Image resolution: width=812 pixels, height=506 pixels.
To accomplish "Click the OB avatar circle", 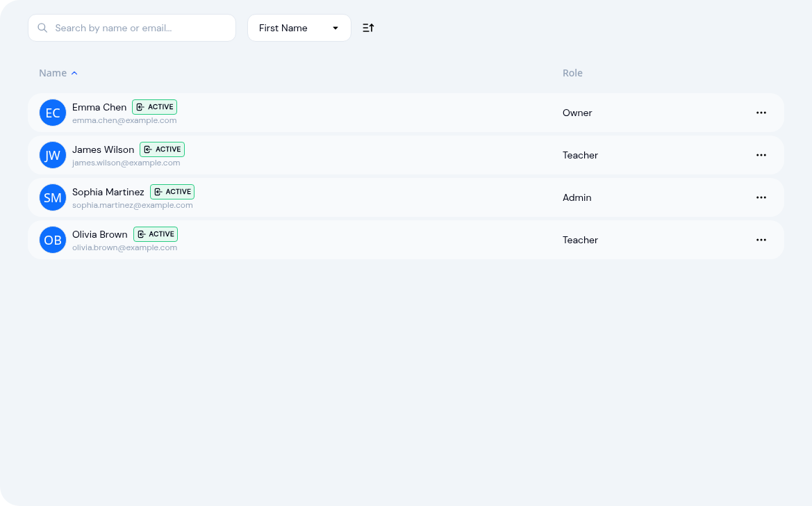I will coord(53,240).
